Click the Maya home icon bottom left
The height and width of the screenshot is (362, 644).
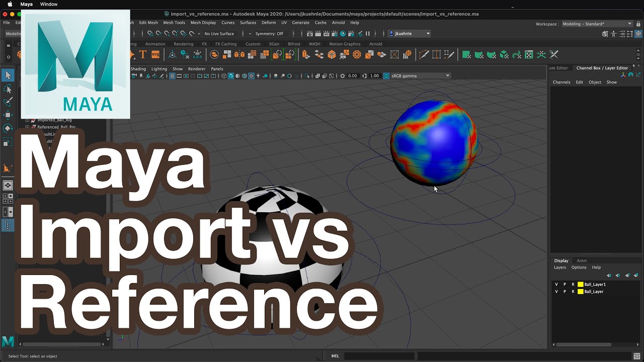(x=8, y=341)
